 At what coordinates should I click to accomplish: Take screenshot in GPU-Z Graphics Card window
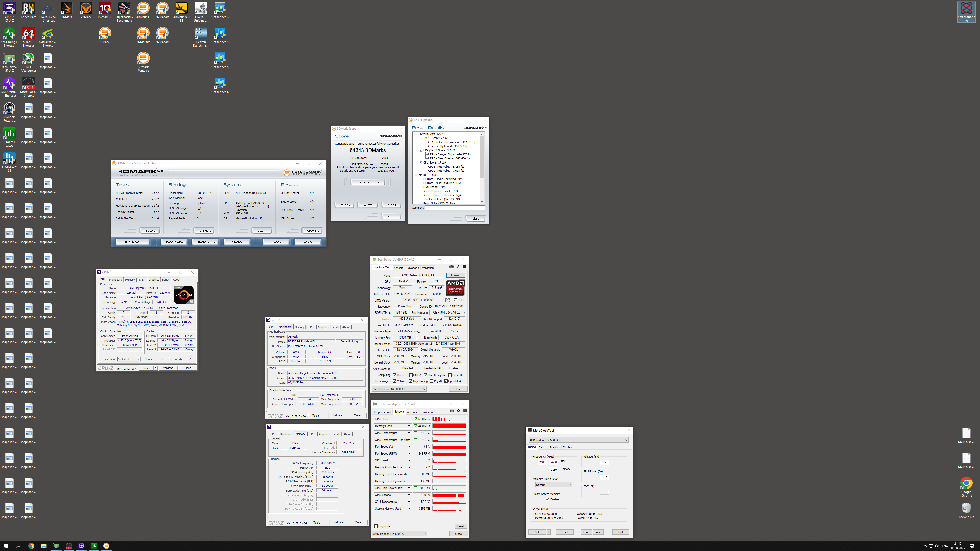coord(451,267)
